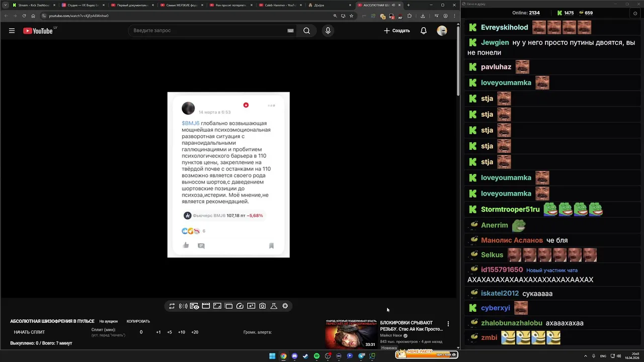
Task: Open YouTube notifications bell
Action: pyautogui.click(x=424, y=31)
